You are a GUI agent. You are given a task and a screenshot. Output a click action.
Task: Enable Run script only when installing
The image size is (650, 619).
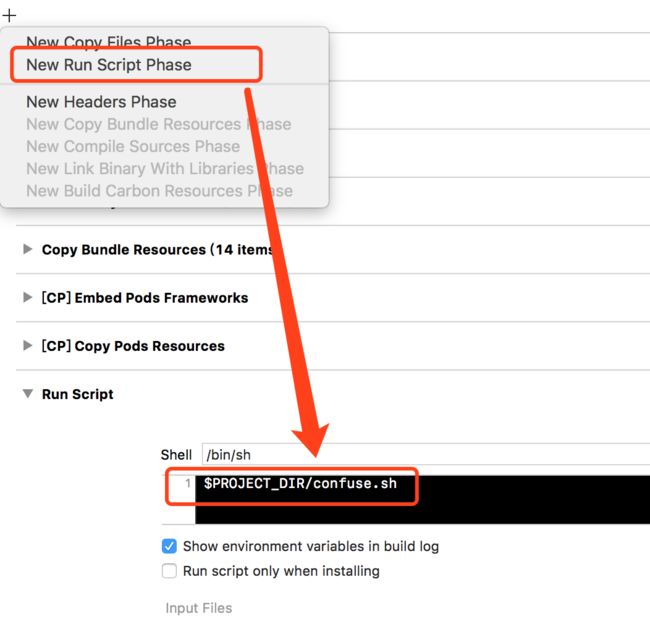169,571
